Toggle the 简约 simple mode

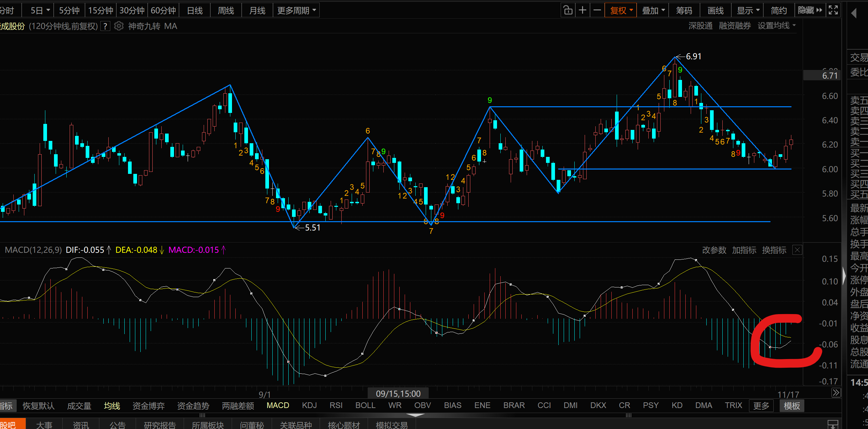(779, 10)
